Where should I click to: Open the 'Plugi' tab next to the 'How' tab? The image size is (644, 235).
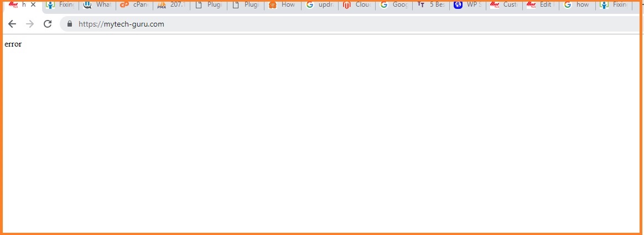pos(246,5)
